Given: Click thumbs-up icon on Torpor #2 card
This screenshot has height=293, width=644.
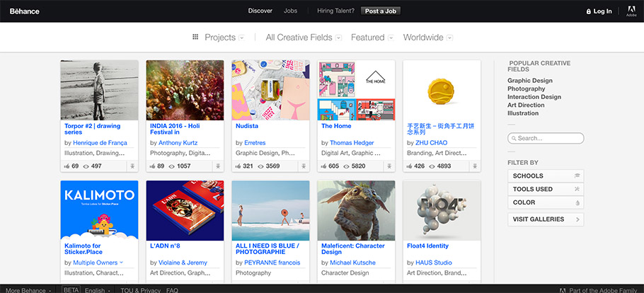Looking at the screenshot, I should pos(67,166).
